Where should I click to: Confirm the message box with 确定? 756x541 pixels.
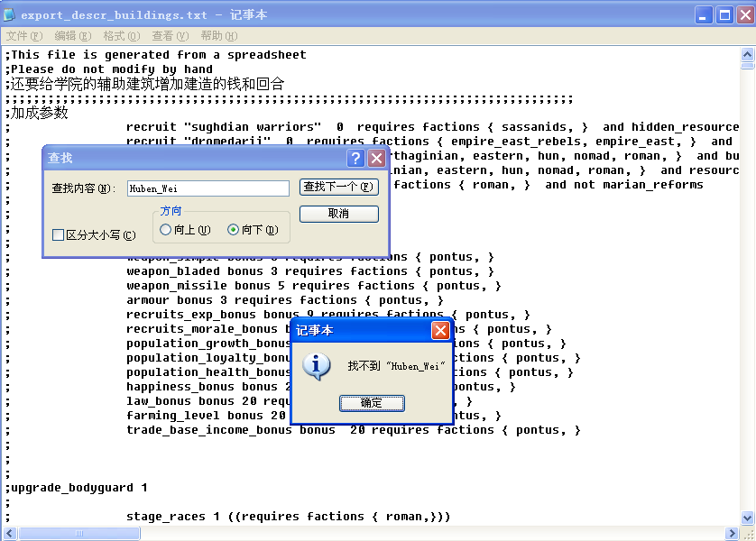click(372, 403)
